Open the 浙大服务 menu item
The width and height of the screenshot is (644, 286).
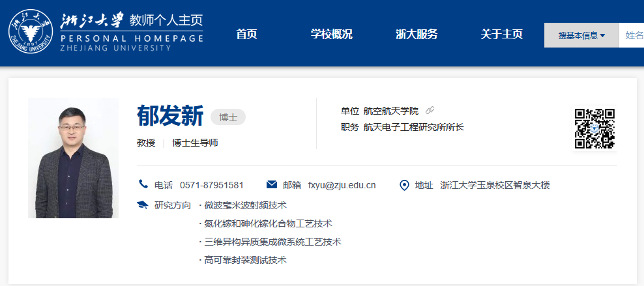417,35
